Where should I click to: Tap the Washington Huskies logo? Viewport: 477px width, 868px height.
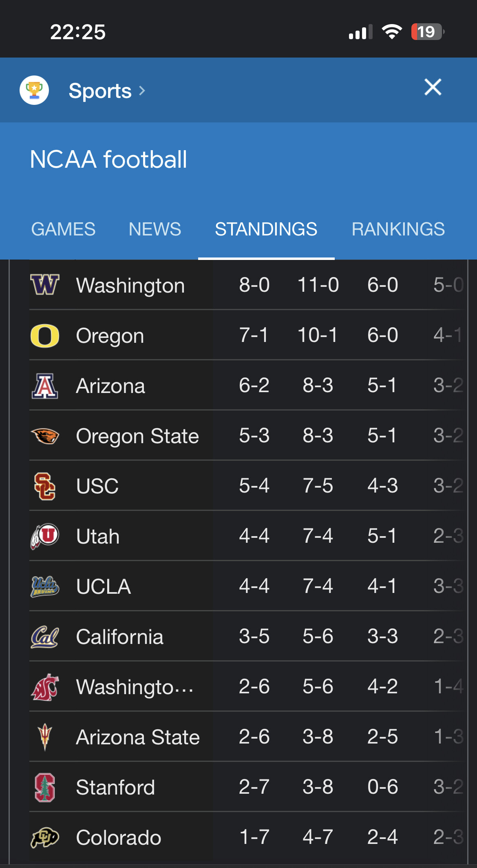pos(45,285)
